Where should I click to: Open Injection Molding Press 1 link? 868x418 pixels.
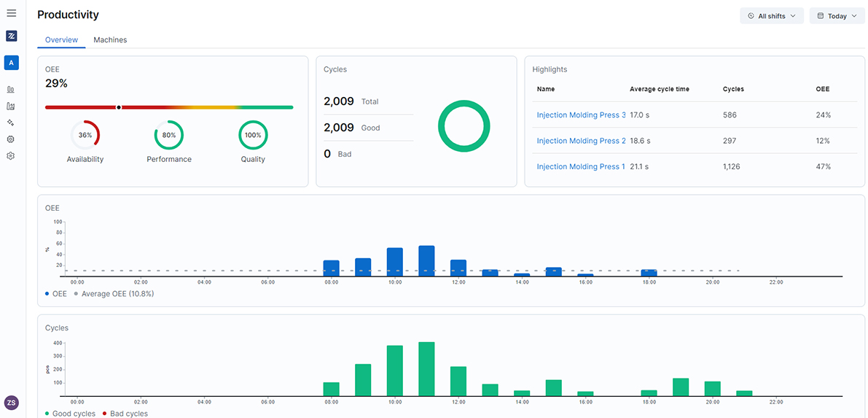tap(582, 166)
